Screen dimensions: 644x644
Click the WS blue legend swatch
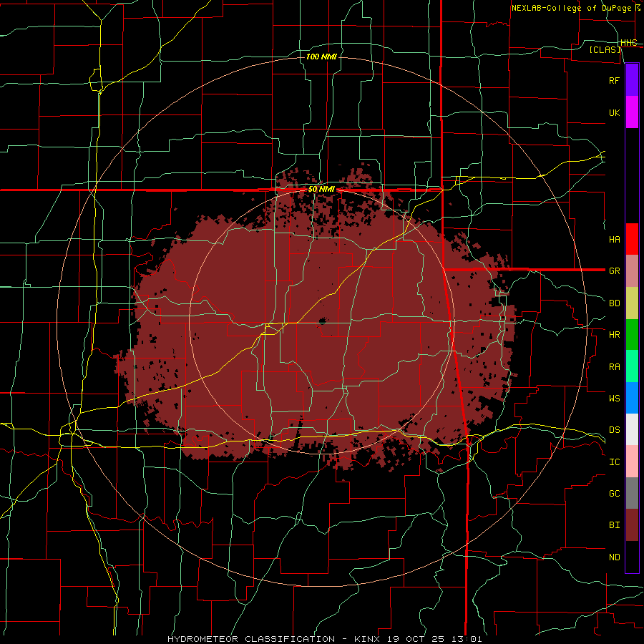632,398
